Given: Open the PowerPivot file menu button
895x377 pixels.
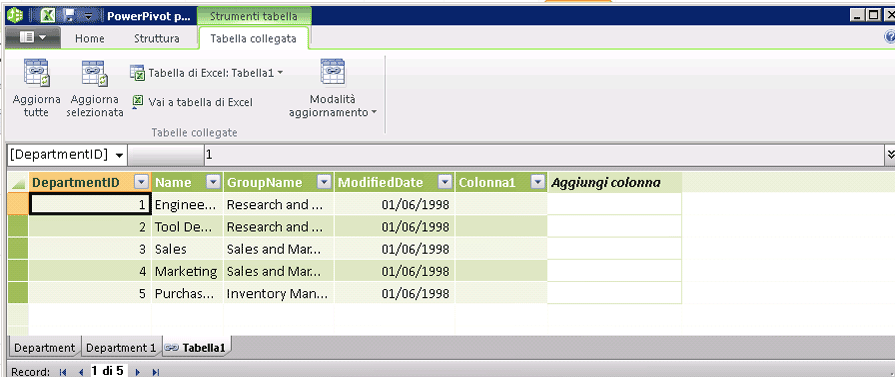Looking at the screenshot, I should (33, 38).
